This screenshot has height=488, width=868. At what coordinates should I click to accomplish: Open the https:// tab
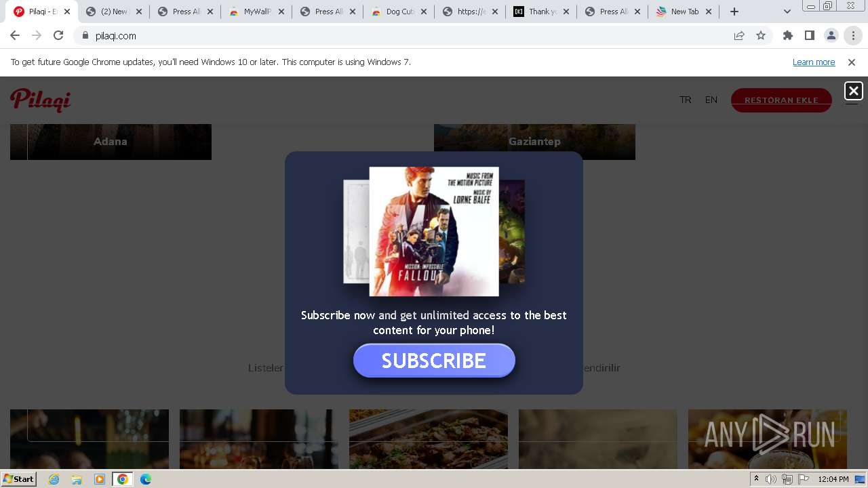coord(471,12)
